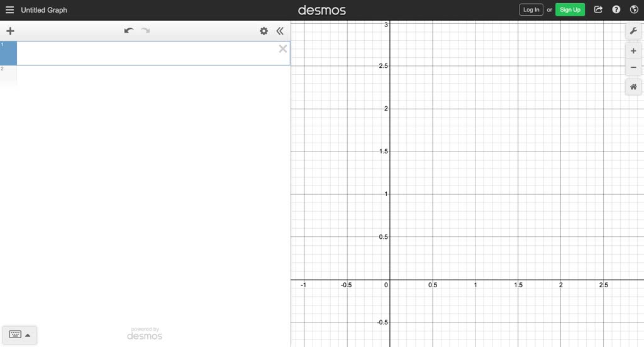
Task: Share the graph
Action: (599, 10)
